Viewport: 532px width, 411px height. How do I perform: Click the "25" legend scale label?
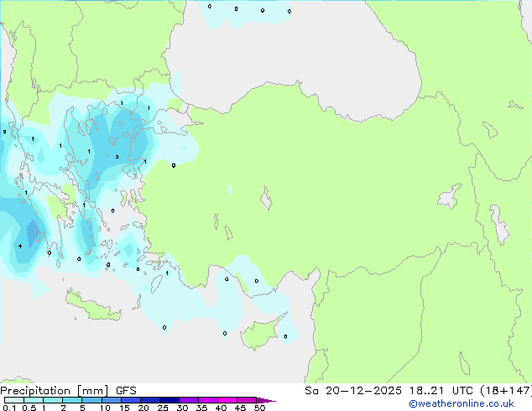(x=163, y=408)
